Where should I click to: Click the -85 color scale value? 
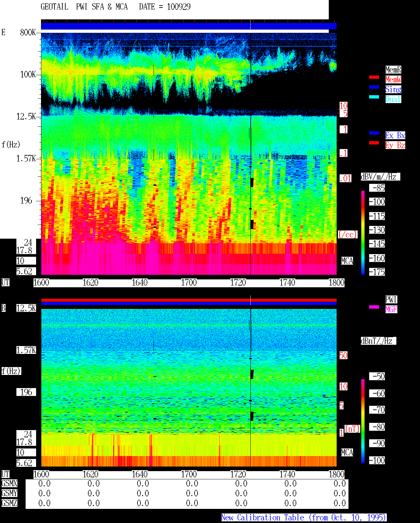(x=377, y=188)
